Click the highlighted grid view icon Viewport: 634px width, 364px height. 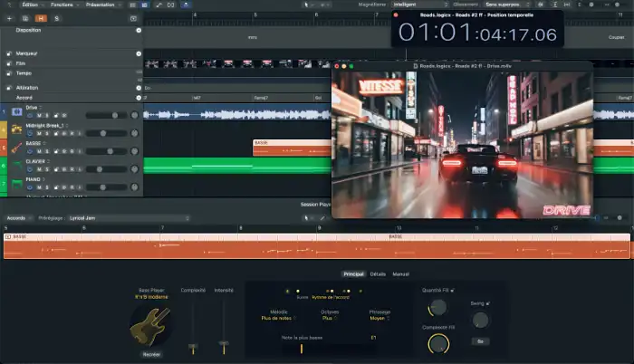[144, 5]
